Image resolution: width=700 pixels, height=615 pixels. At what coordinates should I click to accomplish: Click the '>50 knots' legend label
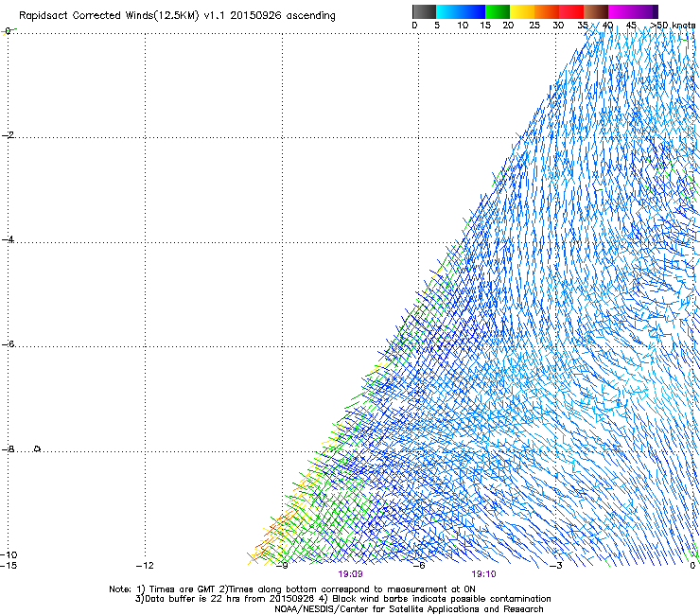[673, 26]
